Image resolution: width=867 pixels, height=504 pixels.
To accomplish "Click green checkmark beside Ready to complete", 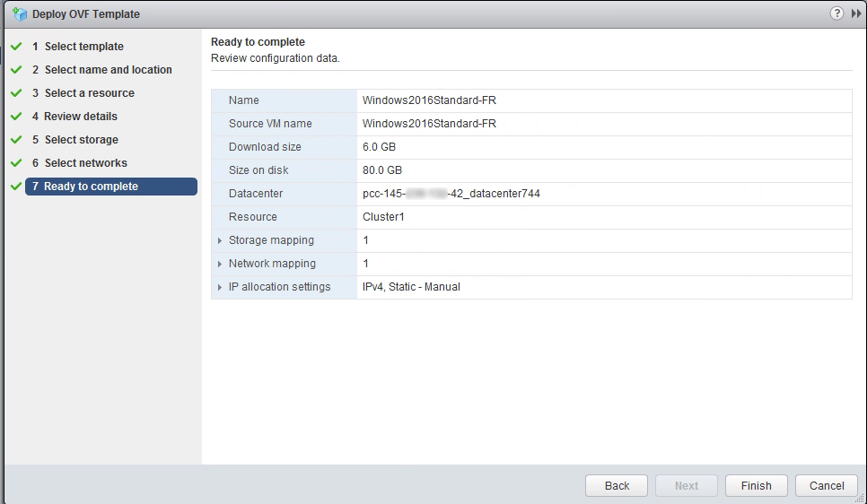I will pos(15,187).
